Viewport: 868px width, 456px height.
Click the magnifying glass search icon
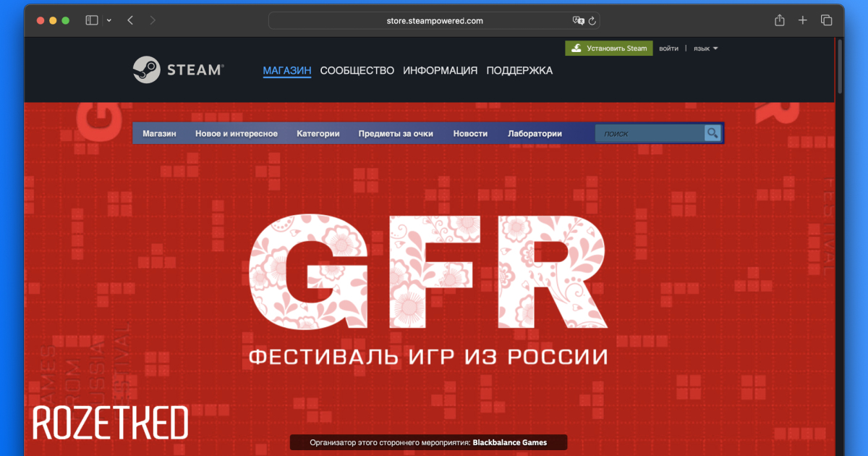pos(712,133)
